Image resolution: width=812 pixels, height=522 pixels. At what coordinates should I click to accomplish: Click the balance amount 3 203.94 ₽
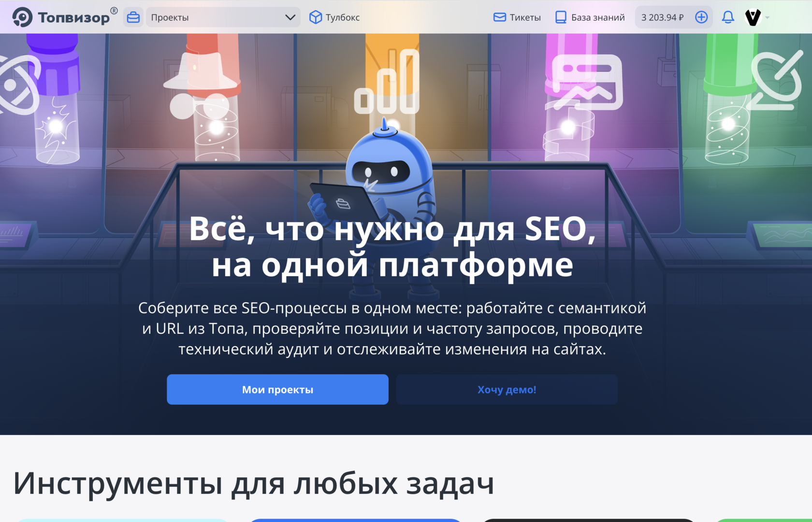[x=662, y=17]
